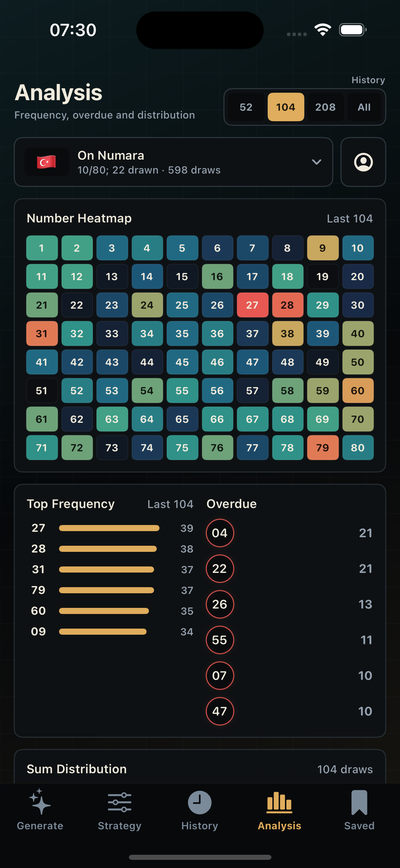Open the user profile icon
400x868 pixels.
click(x=363, y=162)
